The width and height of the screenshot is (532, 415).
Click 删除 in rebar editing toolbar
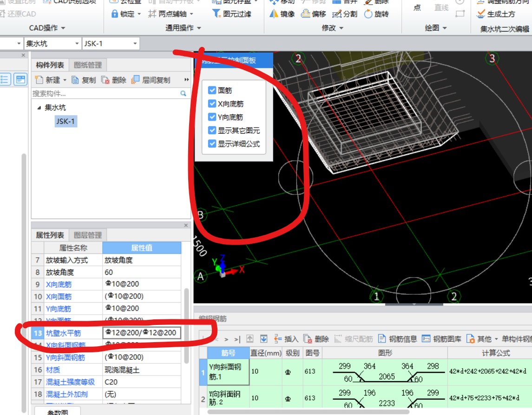coord(316,339)
